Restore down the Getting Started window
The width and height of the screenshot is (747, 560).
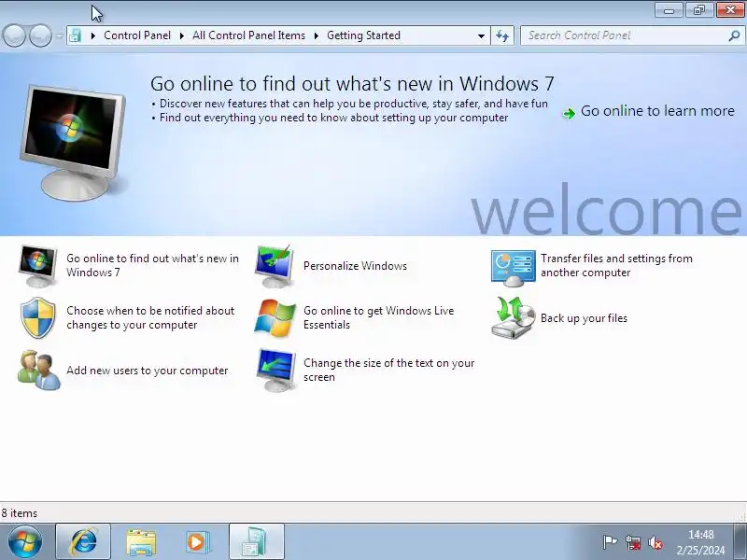698,10
